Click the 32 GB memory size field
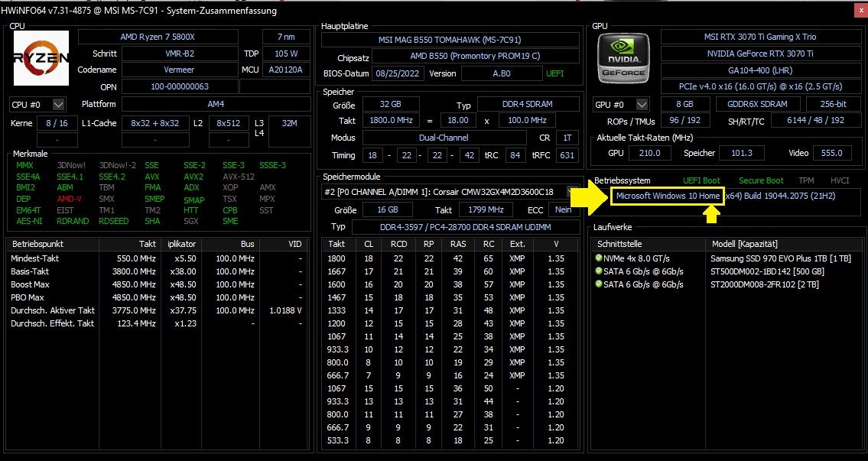The image size is (868, 461). 391,104
